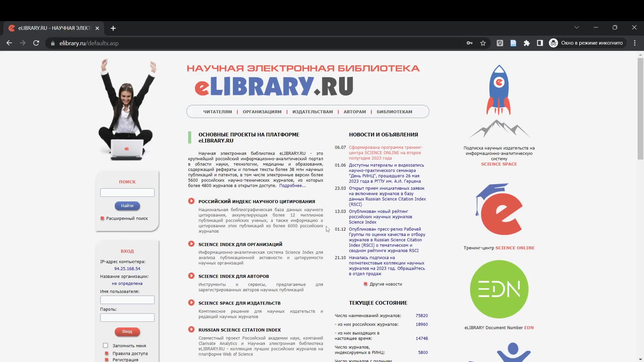644x362 pixels.
Task: Toggle the browser side panel icon
Action: pyautogui.click(x=540, y=43)
